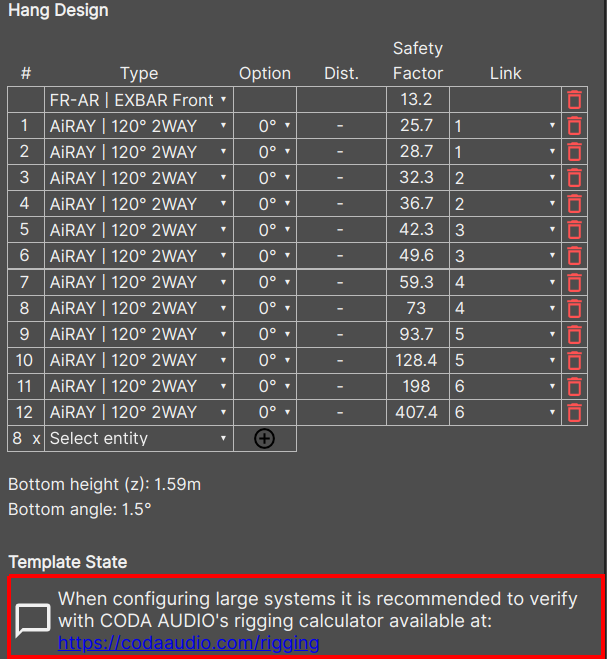Click the Template State message bubble icon
This screenshot has width=607, height=659.
point(32,621)
